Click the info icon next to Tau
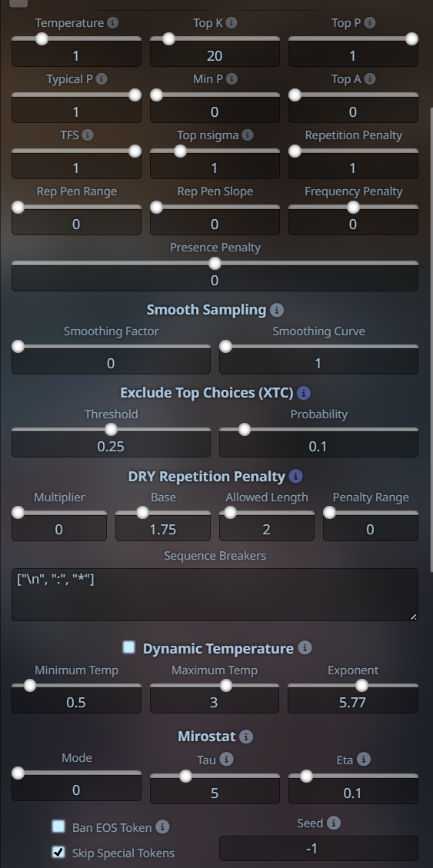Image resolution: width=433 pixels, height=868 pixels. coord(226,760)
